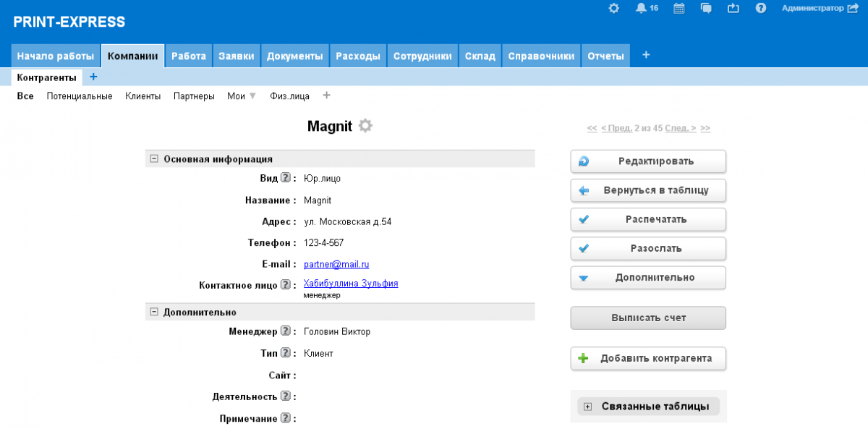The image size is (868, 429).
Task: Open the calendar icon in header
Action: coord(679,9)
